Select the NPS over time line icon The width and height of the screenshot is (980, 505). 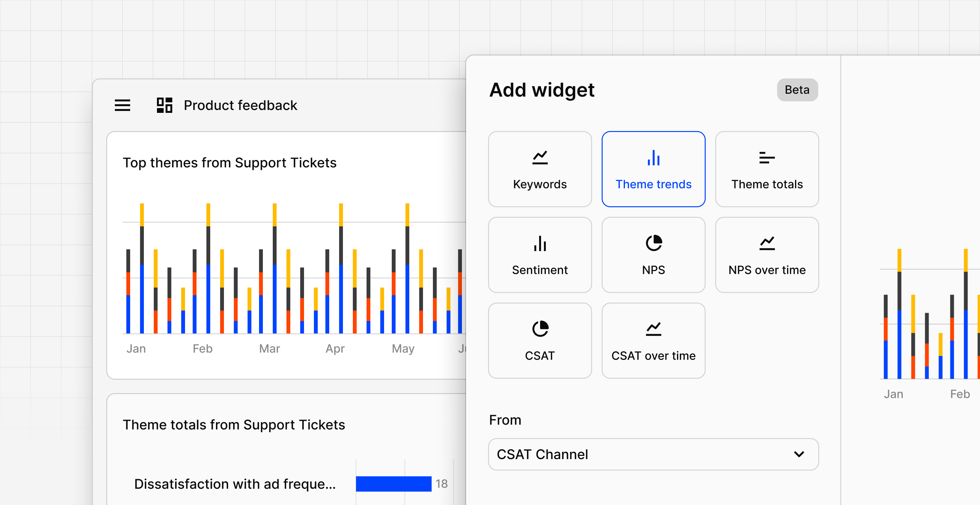(767, 243)
